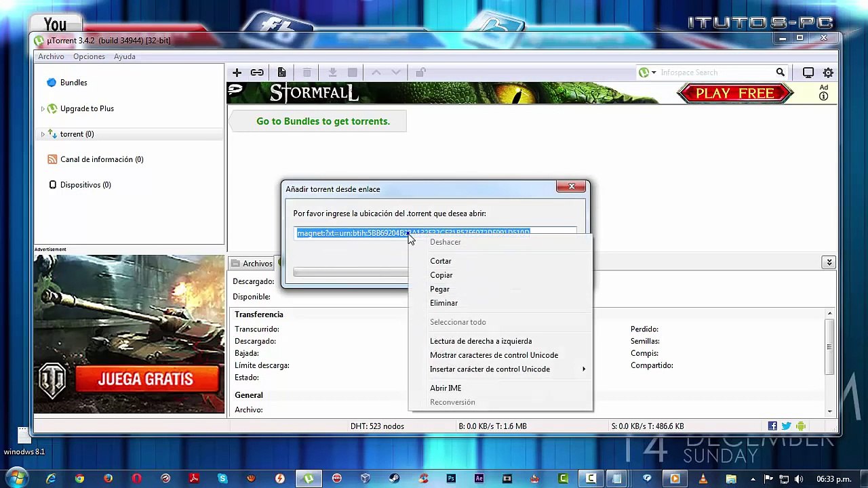Open Photoshop from the taskbar
This screenshot has height=488, width=868.
pyautogui.click(x=450, y=479)
